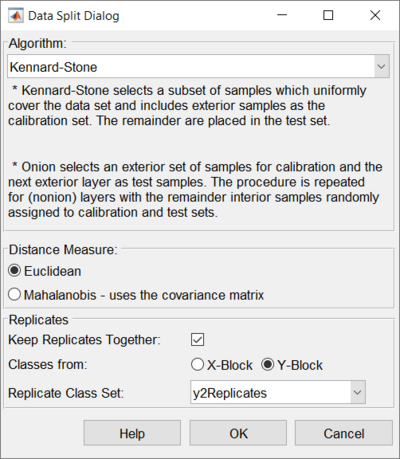
Task: Open the y2Replicates combo box
Action: click(278, 393)
